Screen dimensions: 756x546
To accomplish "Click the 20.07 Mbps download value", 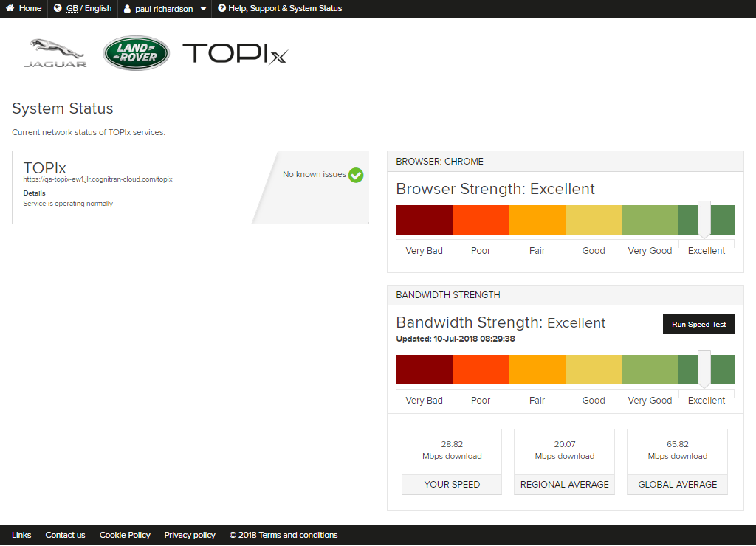I will 565,450.
